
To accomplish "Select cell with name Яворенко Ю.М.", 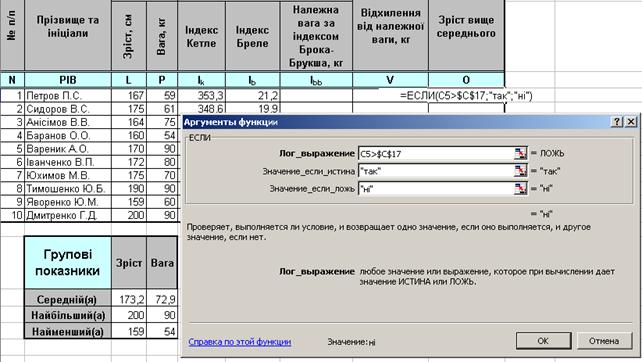I will point(68,202).
